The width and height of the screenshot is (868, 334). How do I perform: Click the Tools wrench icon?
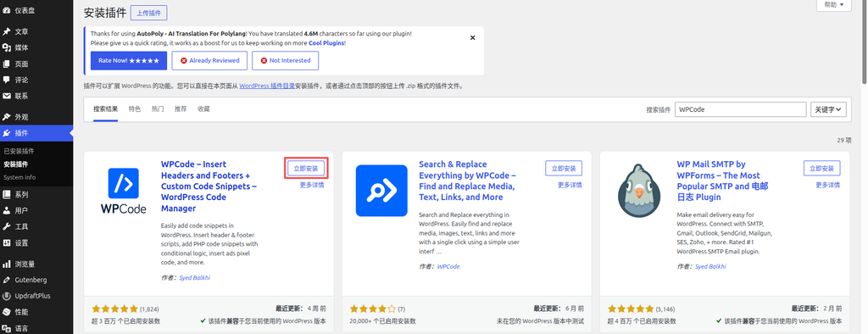7,226
